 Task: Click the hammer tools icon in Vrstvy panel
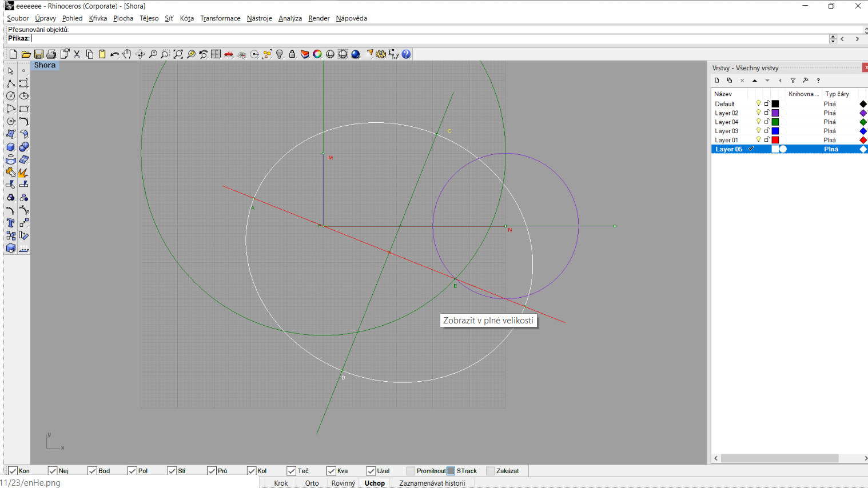click(806, 81)
